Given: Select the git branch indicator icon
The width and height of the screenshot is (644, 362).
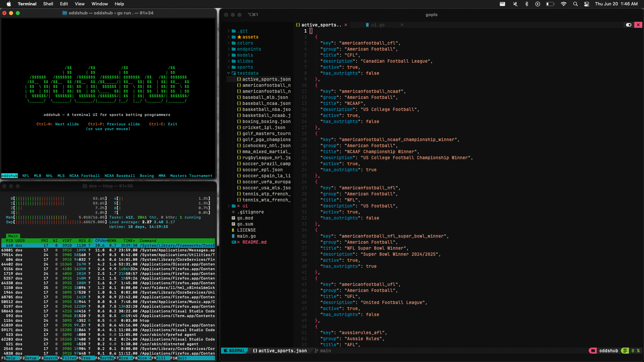Looking at the screenshot, I should (x=316, y=351).
